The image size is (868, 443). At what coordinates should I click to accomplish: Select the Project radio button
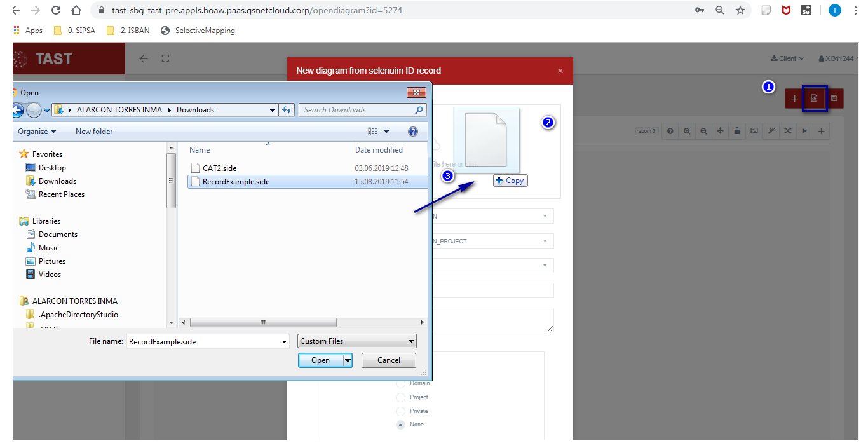(x=400, y=397)
